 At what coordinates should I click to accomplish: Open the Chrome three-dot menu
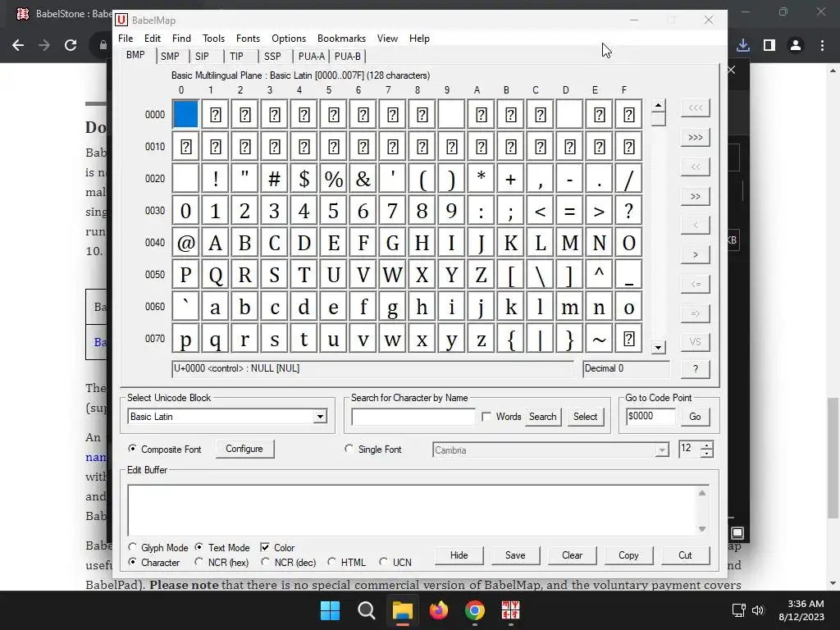(822, 45)
